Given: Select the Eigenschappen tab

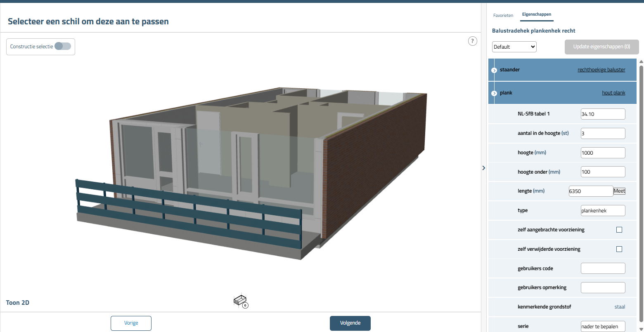Looking at the screenshot, I should coord(536,14).
